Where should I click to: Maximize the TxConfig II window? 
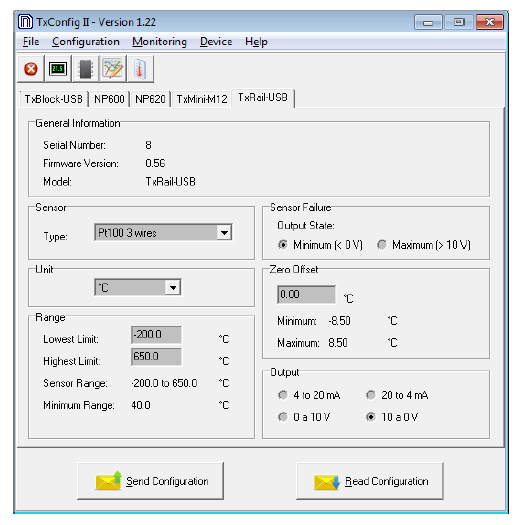coord(459,22)
